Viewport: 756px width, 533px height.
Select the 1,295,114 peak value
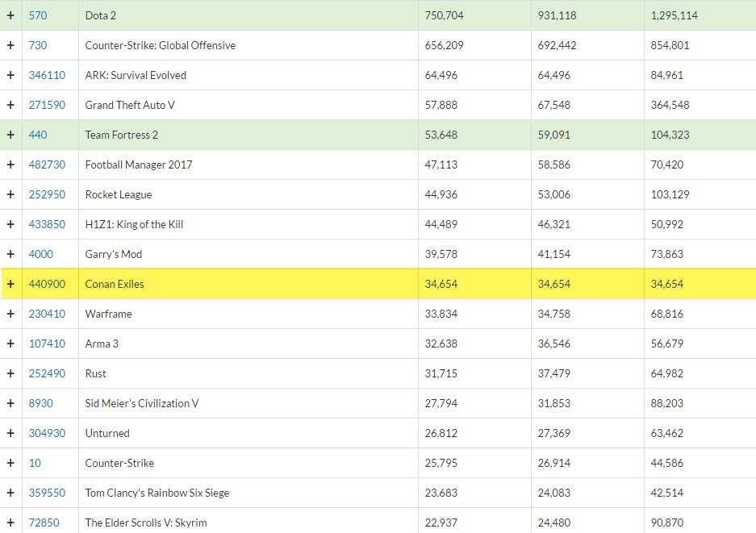pyautogui.click(x=674, y=15)
